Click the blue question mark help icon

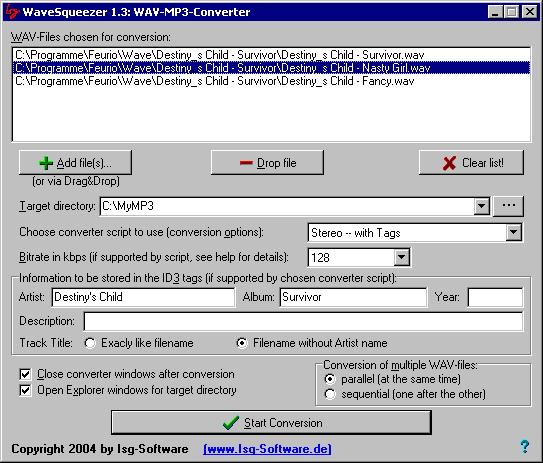click(x=525, y=447)
